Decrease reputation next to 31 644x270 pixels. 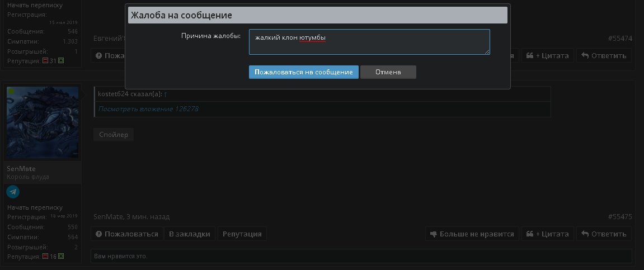(x=45, y=61)
